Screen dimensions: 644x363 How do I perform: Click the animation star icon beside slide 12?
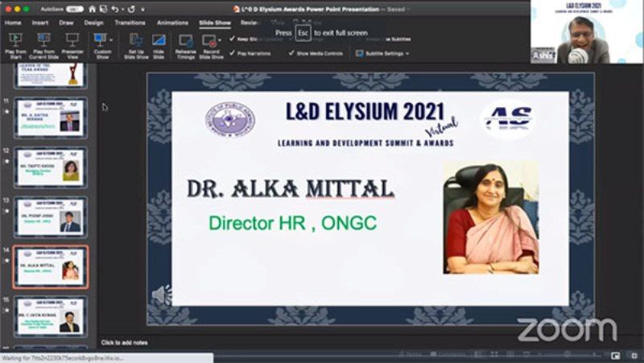pyautogui.click(x=6, y=161)
